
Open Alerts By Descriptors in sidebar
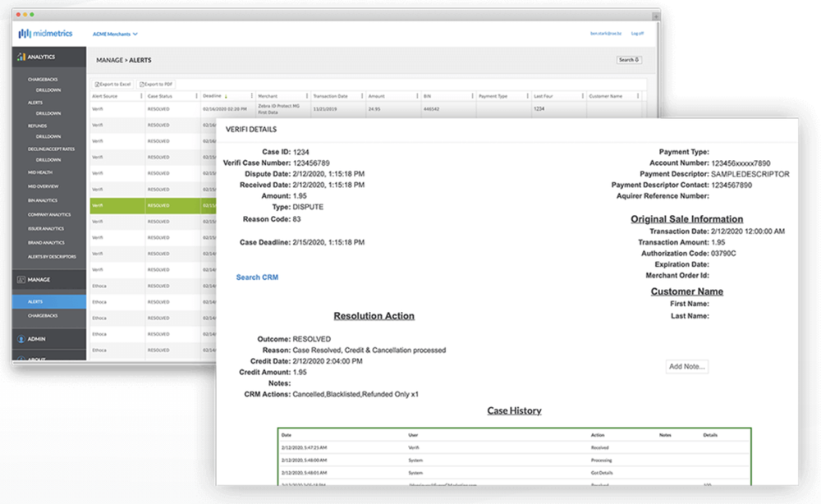[52, 257]
